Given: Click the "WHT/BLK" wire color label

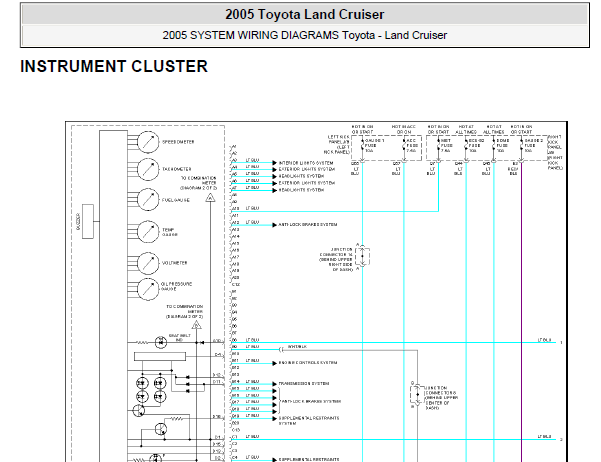Looking at the screenshot, I should [297, 347].
